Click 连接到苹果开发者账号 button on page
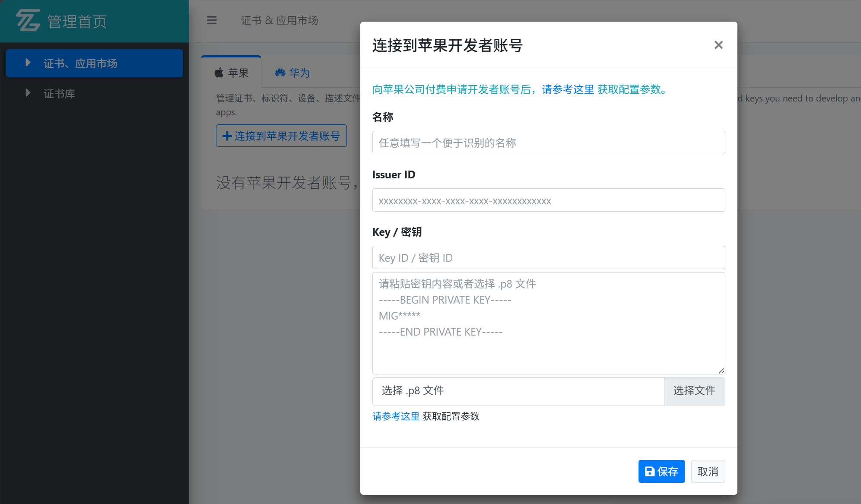The image size is (861, 504). (281, 136)
